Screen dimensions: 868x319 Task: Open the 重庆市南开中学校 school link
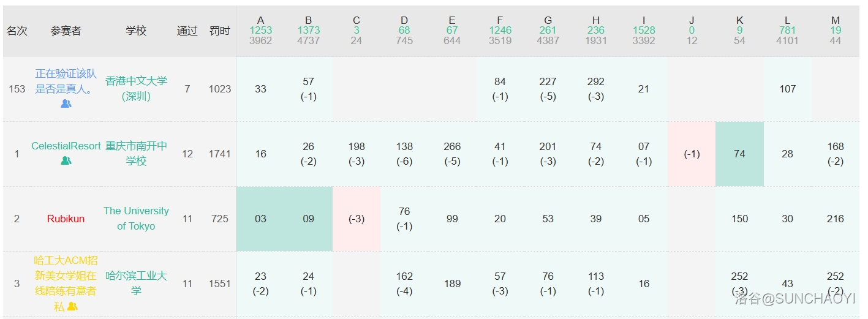pos(136,154)
